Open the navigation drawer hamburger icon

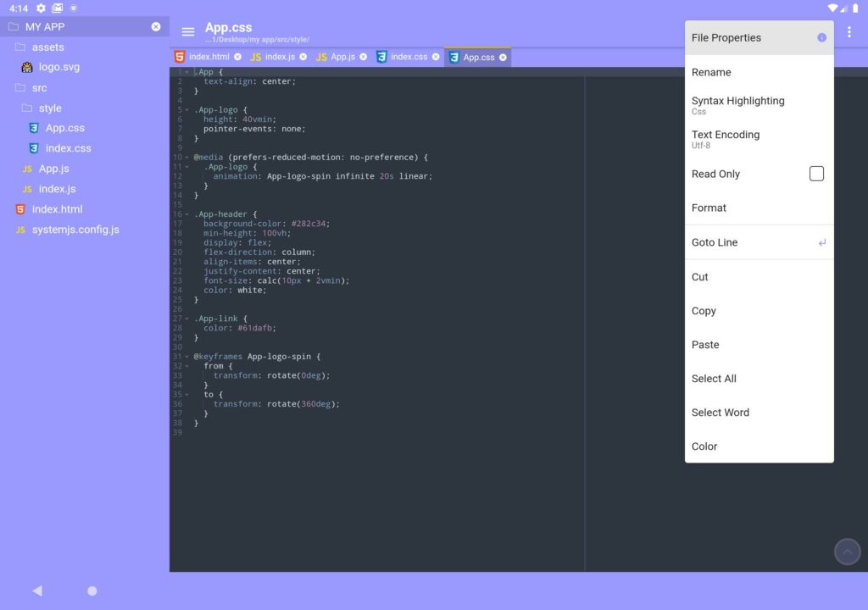pyautogui.click(x=187, y=31)
